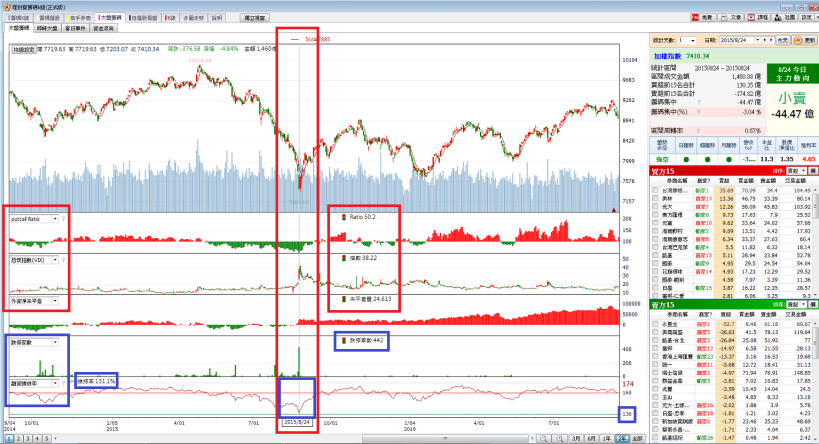The width and height of the screenshot is (819, 444).
Task: Click the 均線設定 button above the chart
Action: point(23,48)
